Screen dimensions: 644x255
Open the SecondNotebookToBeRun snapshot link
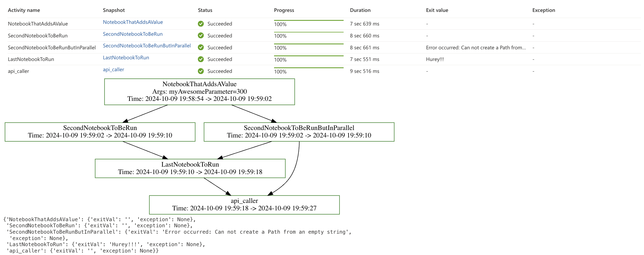[132, 34]
